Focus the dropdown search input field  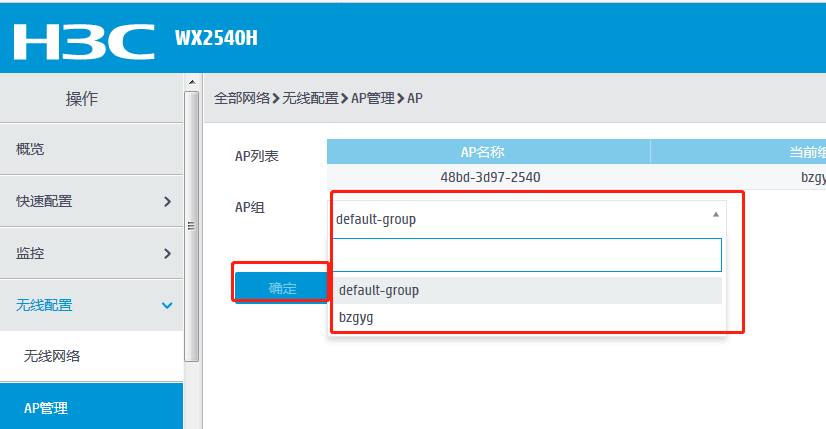click(x=526, y=255)
